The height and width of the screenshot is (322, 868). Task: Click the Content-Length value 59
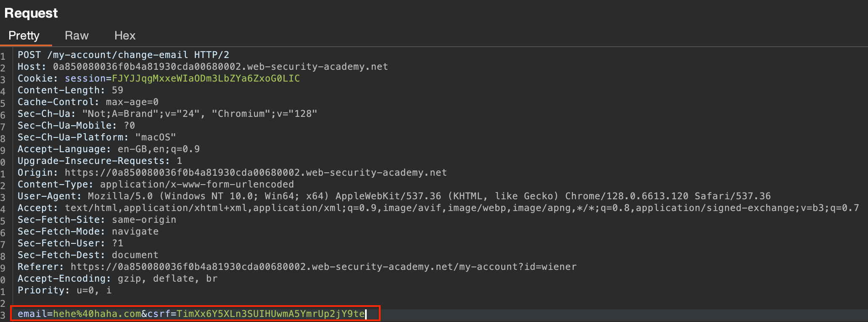click(117, 90)
